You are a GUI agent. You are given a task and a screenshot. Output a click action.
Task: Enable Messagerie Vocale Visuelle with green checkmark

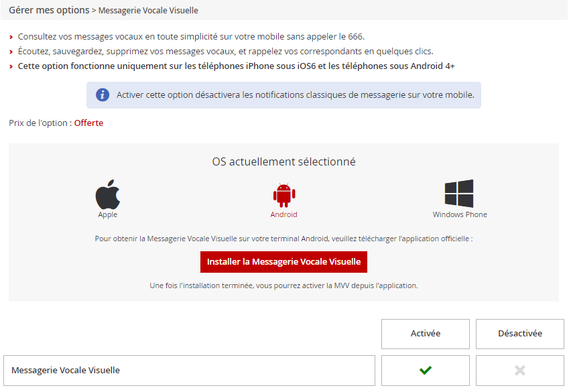coord(425,370)
